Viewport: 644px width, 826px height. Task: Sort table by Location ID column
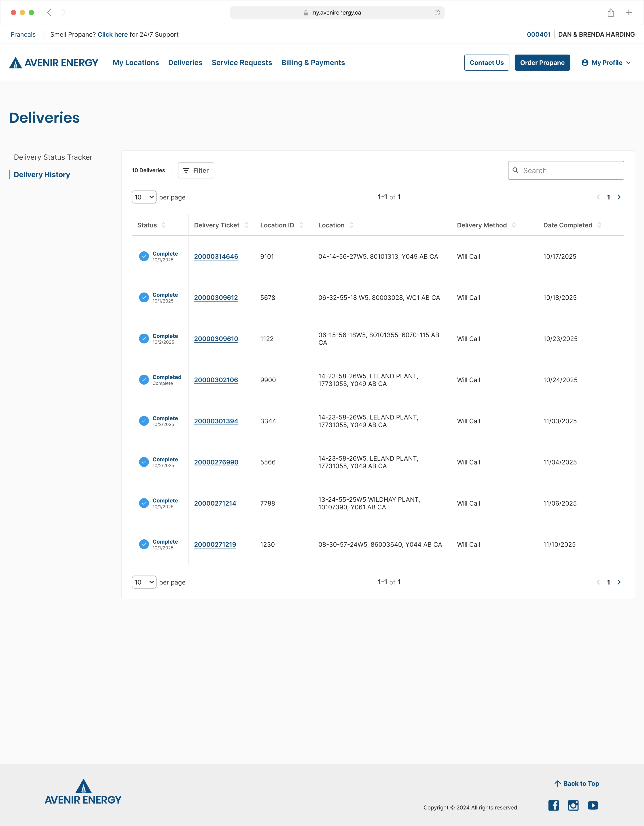(301, 225)
